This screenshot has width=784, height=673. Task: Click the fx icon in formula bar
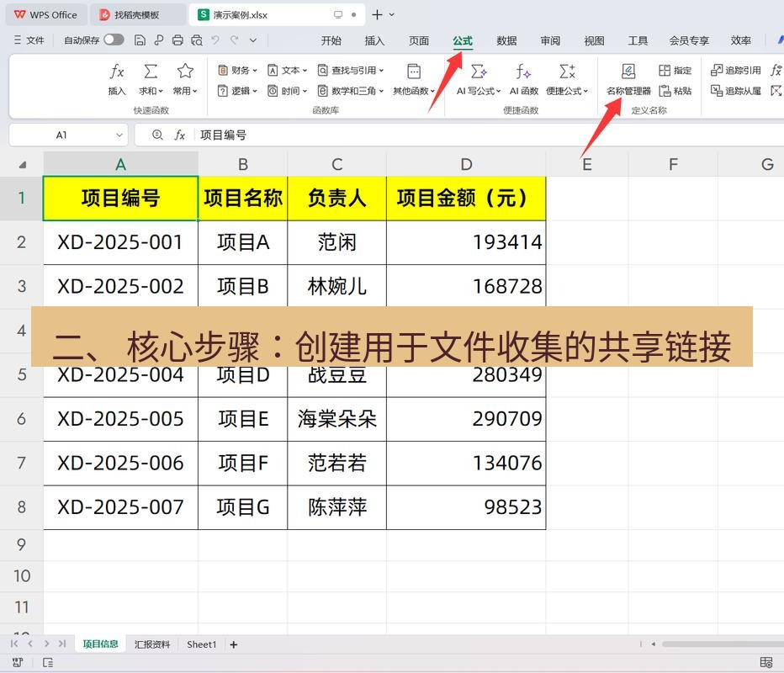click(x=179, y=135)
